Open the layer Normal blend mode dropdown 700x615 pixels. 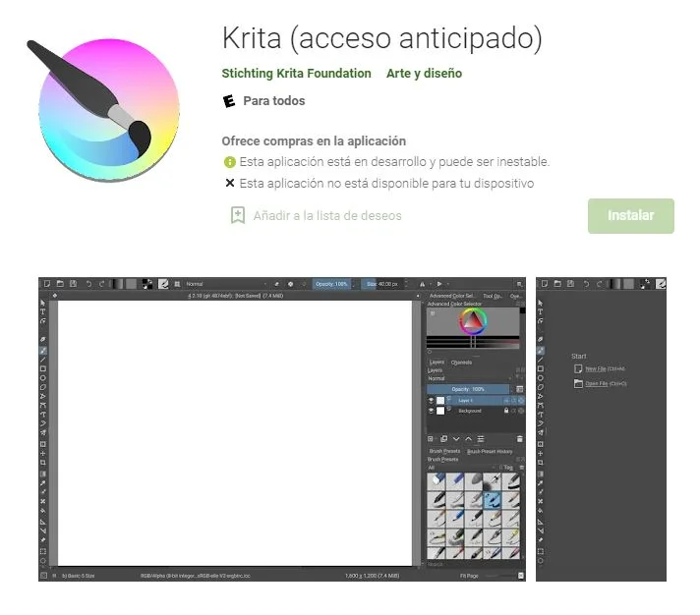coord(470,378)
